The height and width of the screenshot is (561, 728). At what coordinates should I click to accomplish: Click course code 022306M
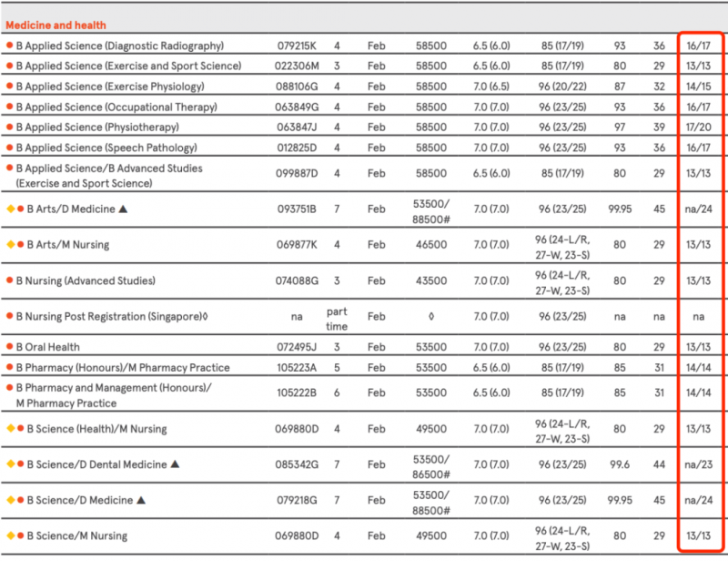(x=297, y=66)
